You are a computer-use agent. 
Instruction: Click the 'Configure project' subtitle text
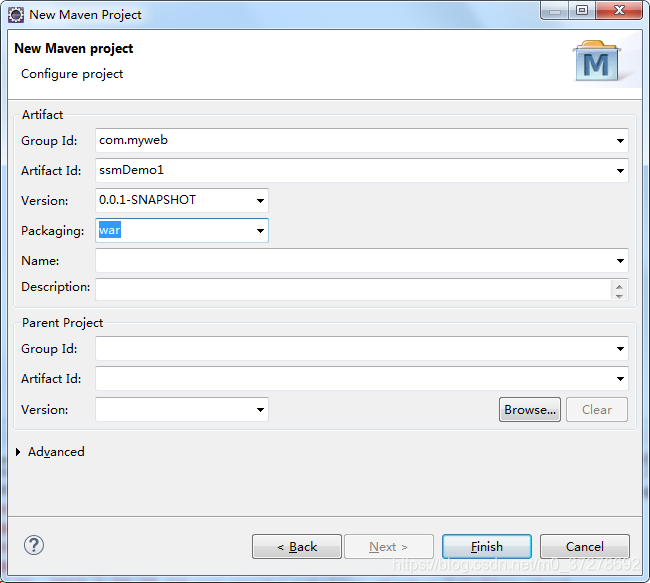72,74
